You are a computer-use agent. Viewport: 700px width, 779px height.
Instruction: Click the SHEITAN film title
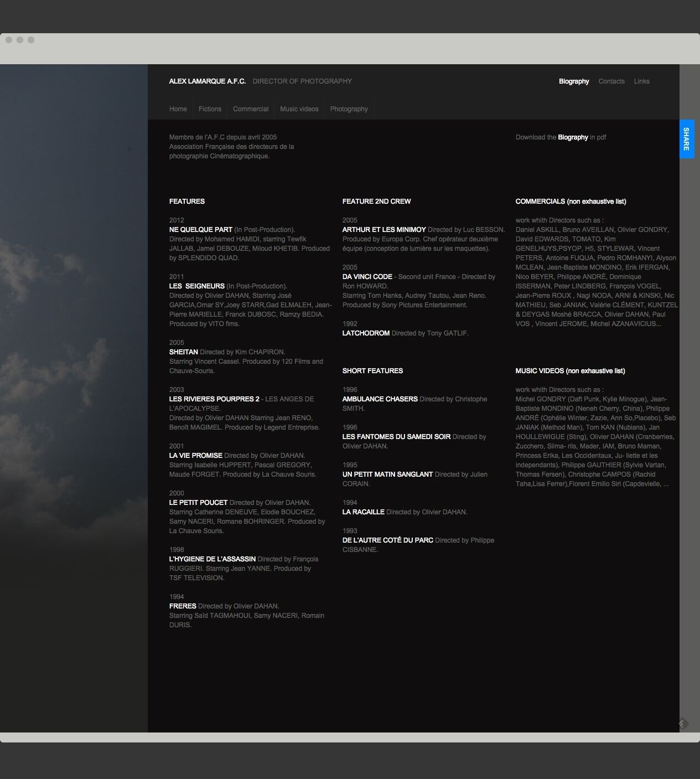184,352
